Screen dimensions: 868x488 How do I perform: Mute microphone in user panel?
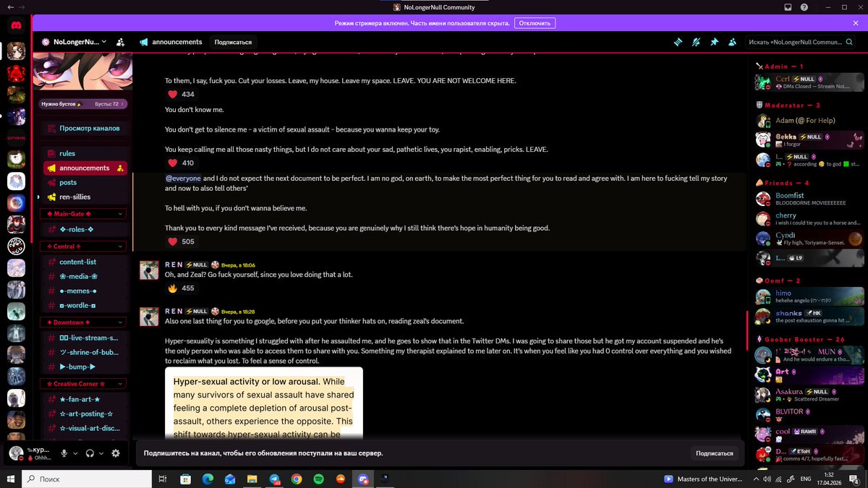pyautogui.click(x=64, y=453)
